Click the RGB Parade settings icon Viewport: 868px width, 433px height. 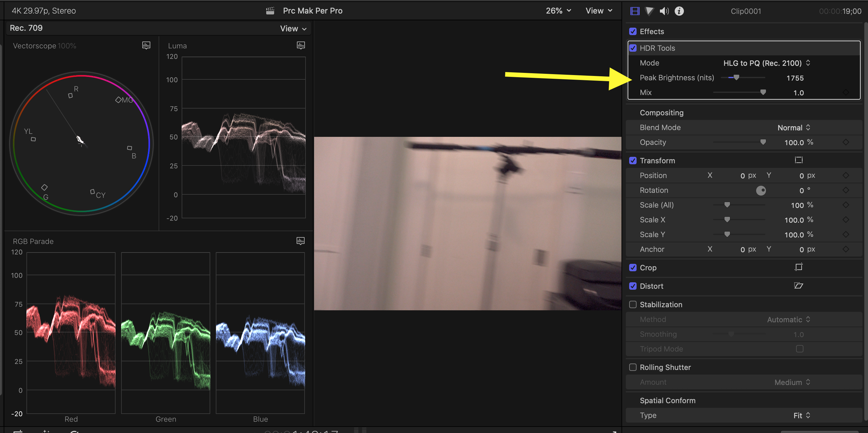(x=300, y=241)
